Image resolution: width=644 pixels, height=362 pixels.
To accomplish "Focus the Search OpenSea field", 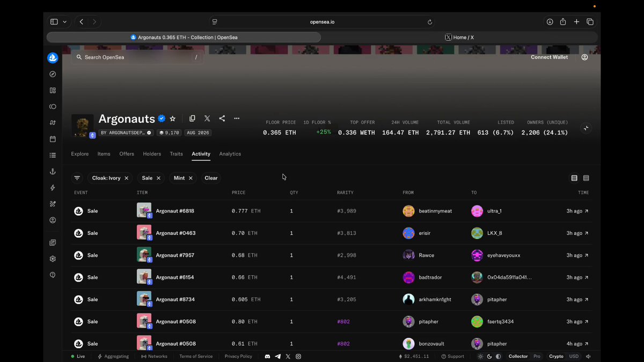I will [x=137, y=57].
